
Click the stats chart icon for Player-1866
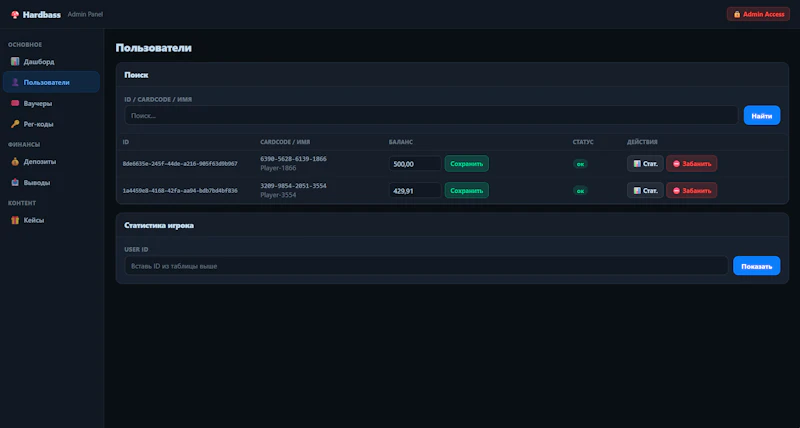click(637, 164)
